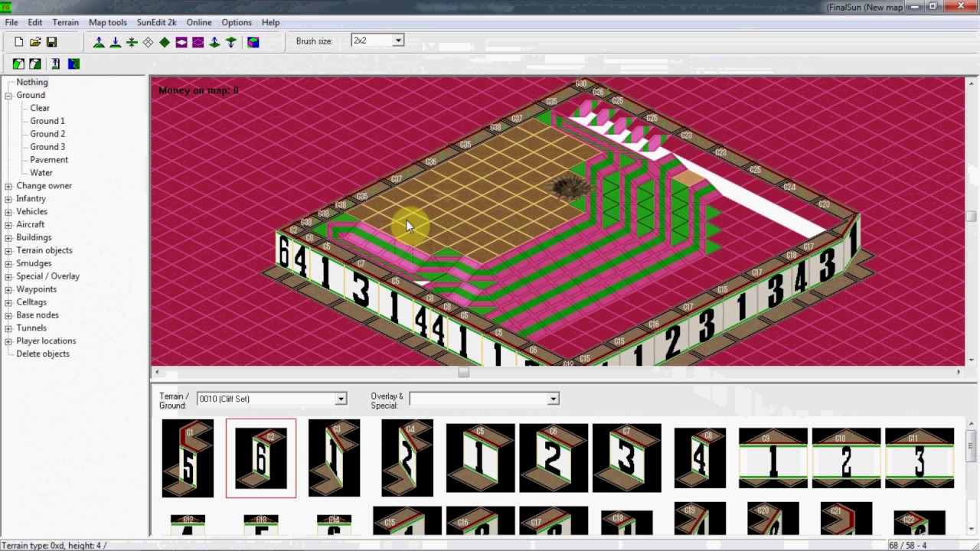980x551 pixels.
Task: Open the Help menu
Action: tap(270, 22)
